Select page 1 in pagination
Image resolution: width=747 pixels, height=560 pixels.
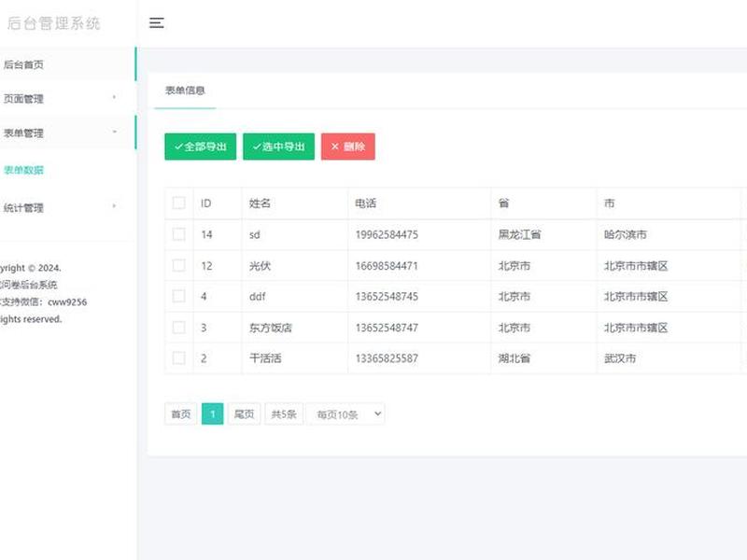click(213, 413)
